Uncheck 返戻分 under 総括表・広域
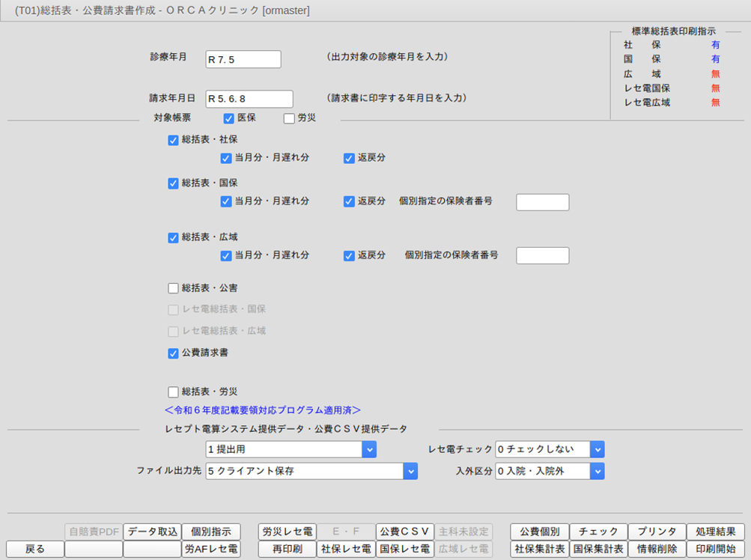The width and height of the screenshot is (751, 560). tap(349, 255)
